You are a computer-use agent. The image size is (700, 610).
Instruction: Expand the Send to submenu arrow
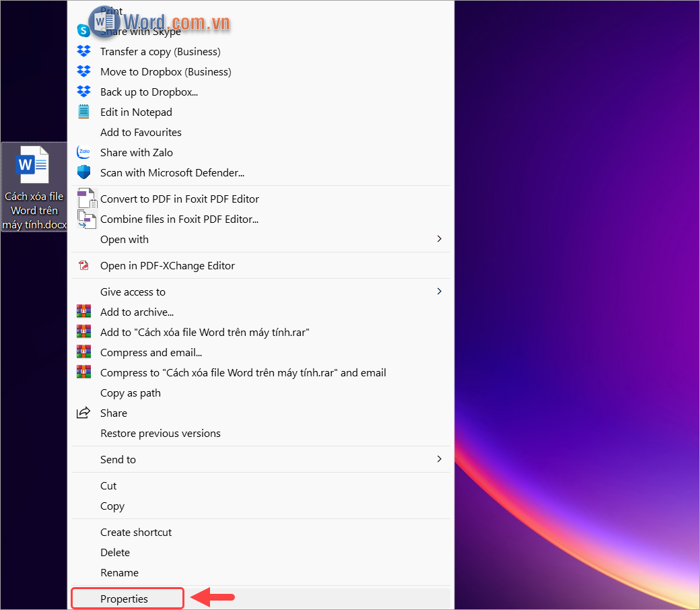[440, 459]
